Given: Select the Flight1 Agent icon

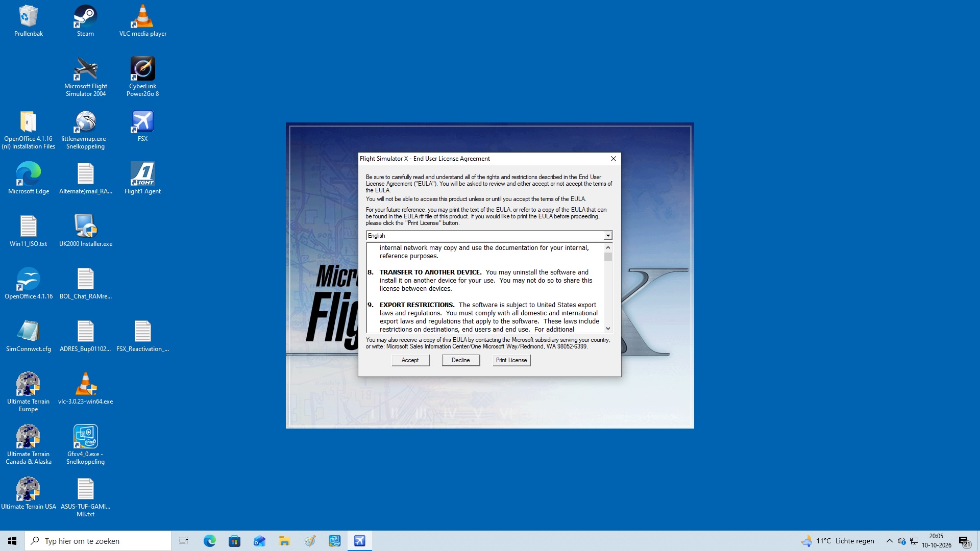Looking at the screenshot, I should (143, 179).
